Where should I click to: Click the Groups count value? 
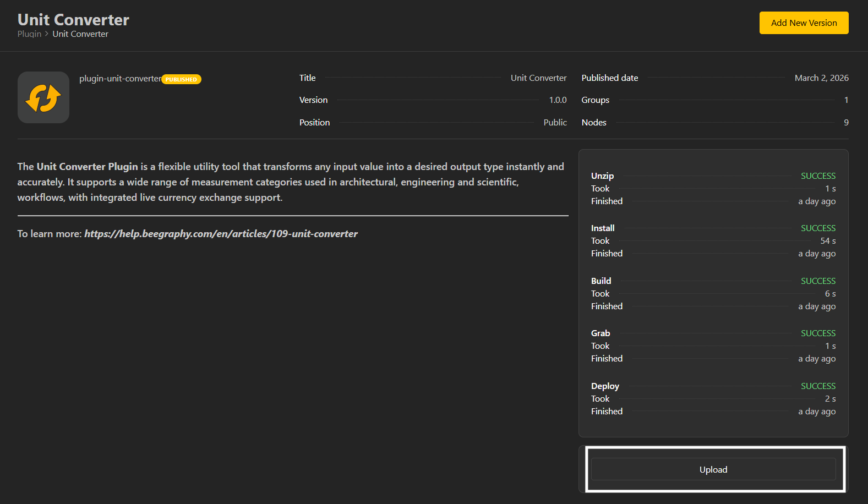coord(846,100)
